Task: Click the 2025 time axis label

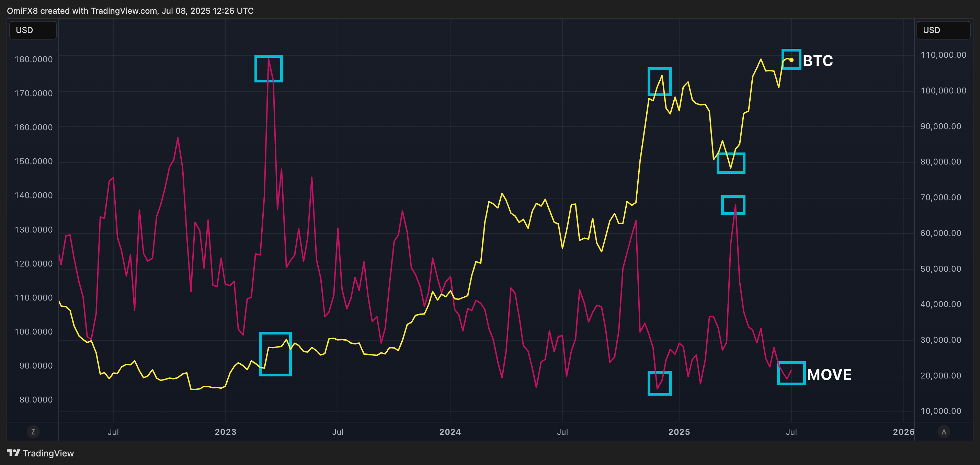Action: [x=679, y=431]
